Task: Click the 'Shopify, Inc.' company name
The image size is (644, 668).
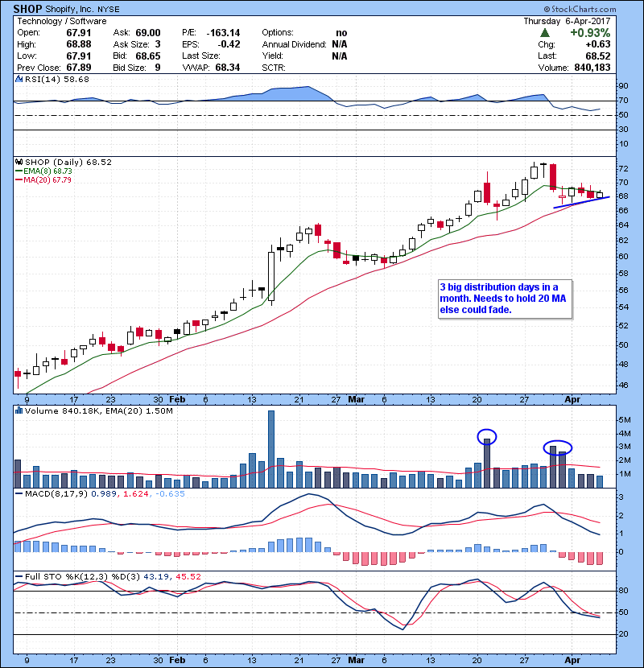Action: pos(69,10)
